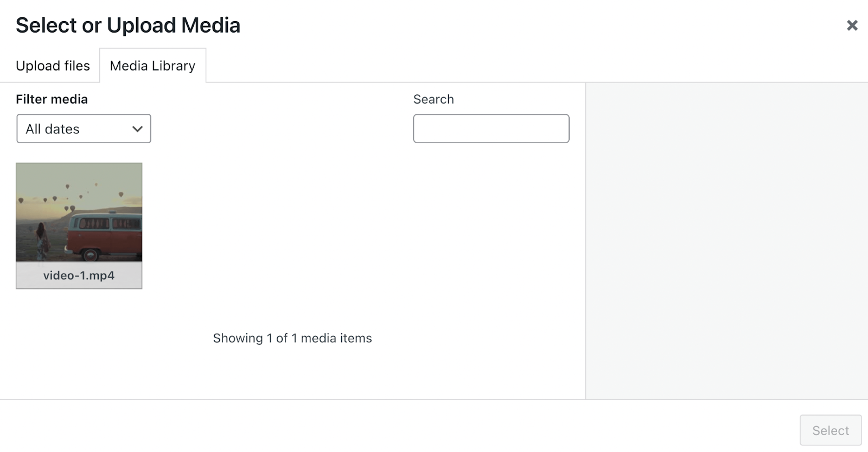868x452 pixels.
Task: Click the Select or Upload Media title
Action: pos(128,25)
